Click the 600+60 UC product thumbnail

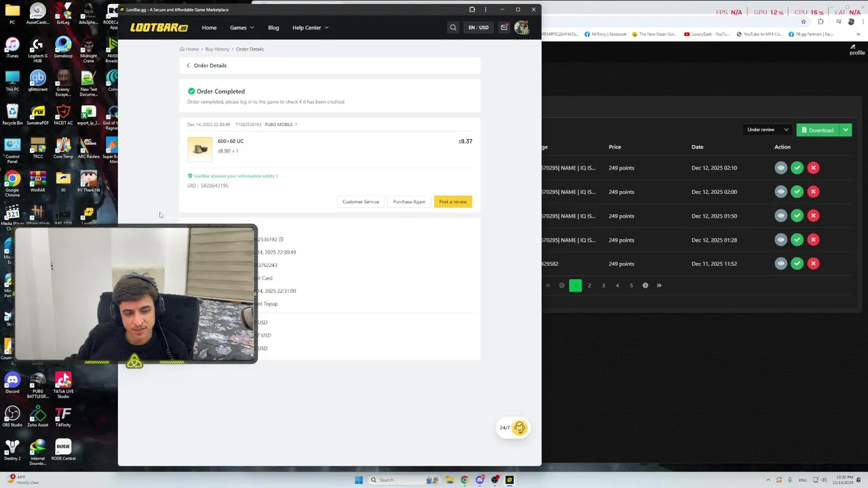pyautogui.click(x=200, y=149)
